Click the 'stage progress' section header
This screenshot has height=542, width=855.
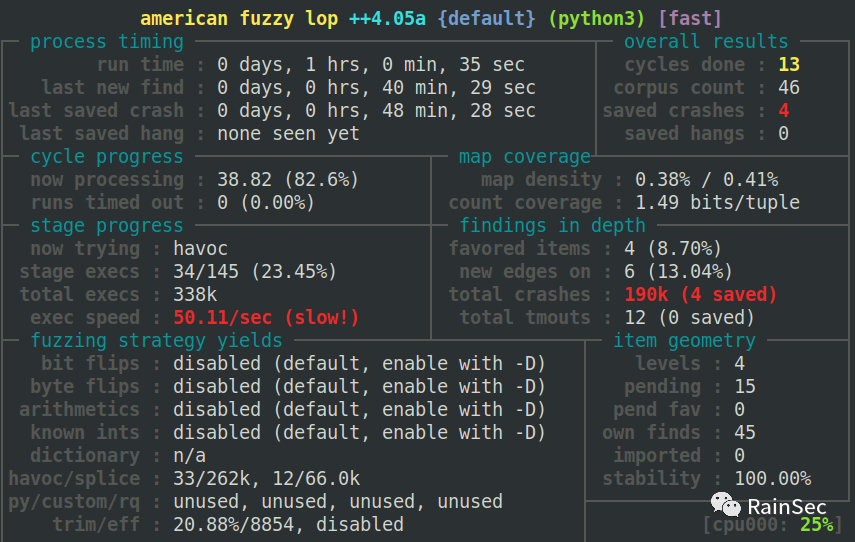point(107,225)
